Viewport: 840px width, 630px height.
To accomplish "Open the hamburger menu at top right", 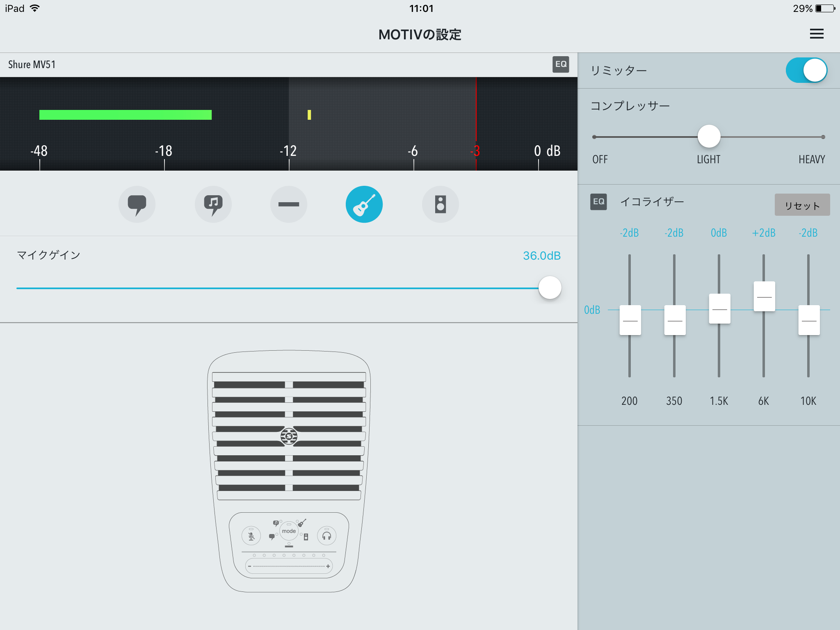I will point(817,34).
